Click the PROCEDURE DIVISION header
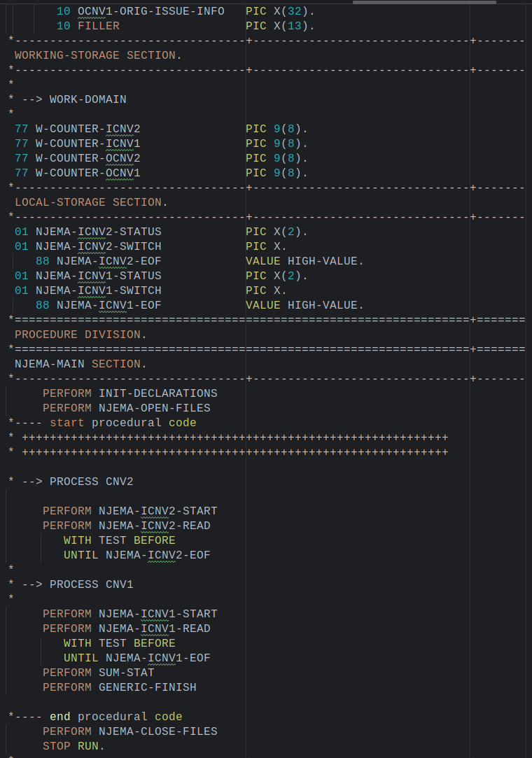Image resolution: width=532 pixels, height=758 pixels. coord(80,335)
